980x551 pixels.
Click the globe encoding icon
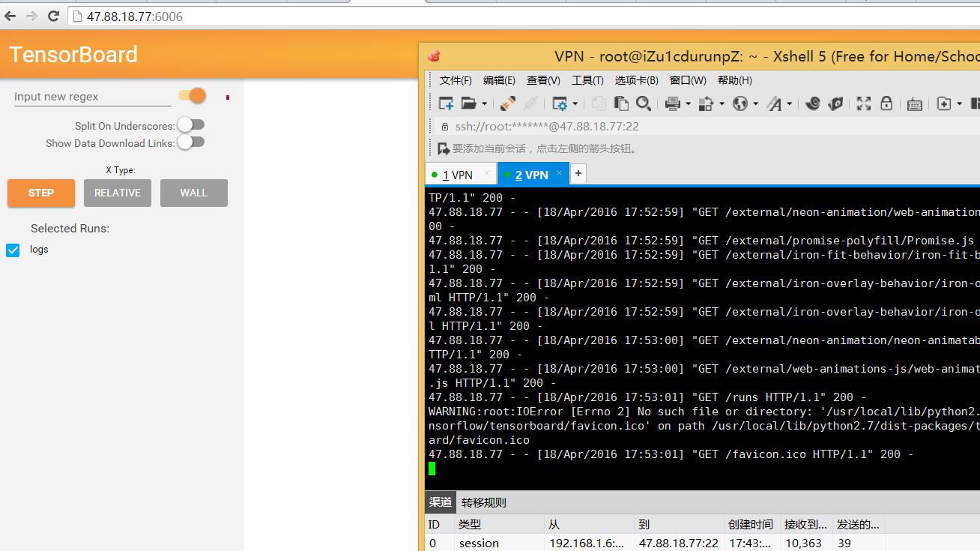740,103
